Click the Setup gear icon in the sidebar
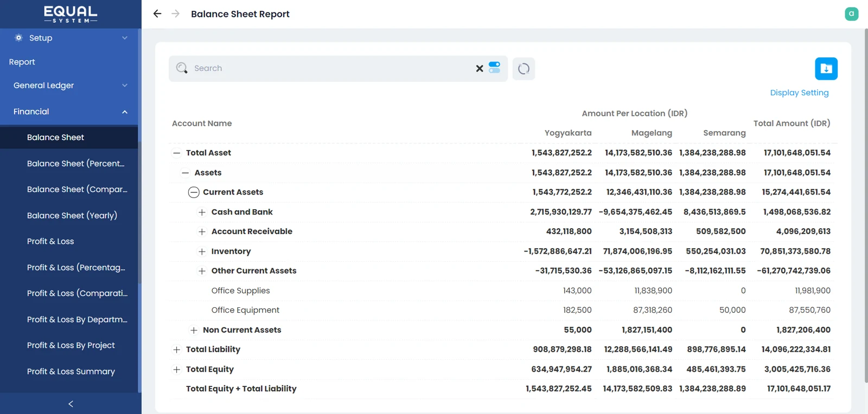The width and height of the screenshot is (868, 414). click(18, 38)
